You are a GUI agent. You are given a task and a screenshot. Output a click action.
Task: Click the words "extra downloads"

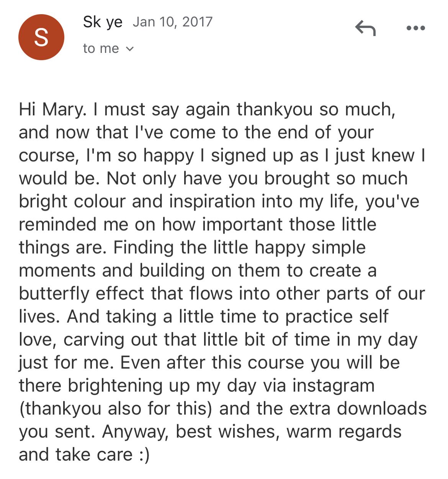coord(358,408)
